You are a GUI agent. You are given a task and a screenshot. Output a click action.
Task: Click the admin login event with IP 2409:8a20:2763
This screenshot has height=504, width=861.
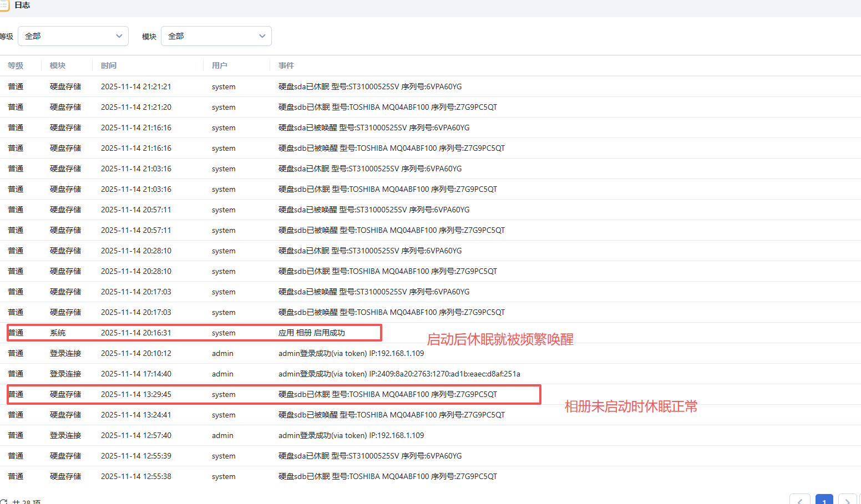[399, 374]
